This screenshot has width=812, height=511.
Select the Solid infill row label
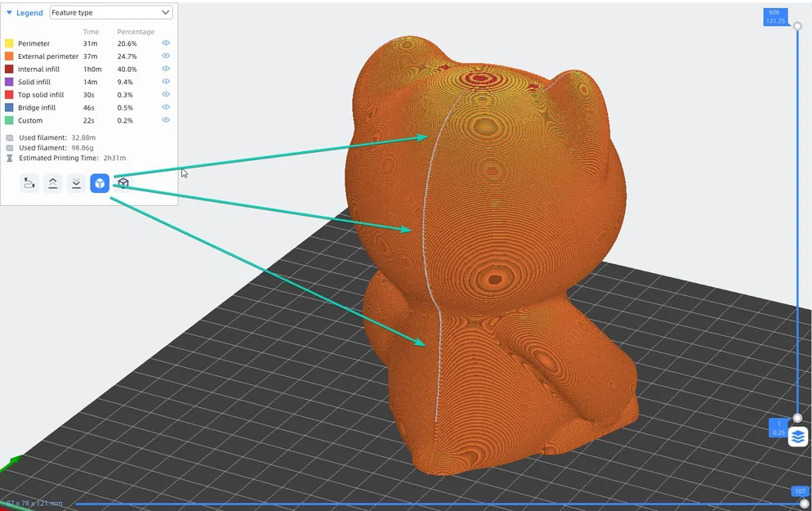tap(34, 82)
